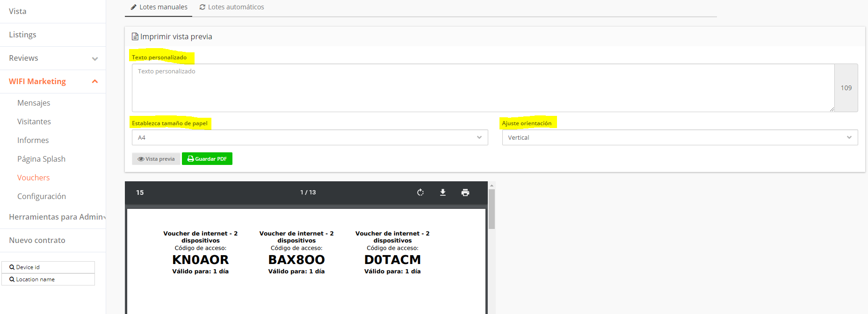Click the textarea resize handle corner

(x=832, y=109)
